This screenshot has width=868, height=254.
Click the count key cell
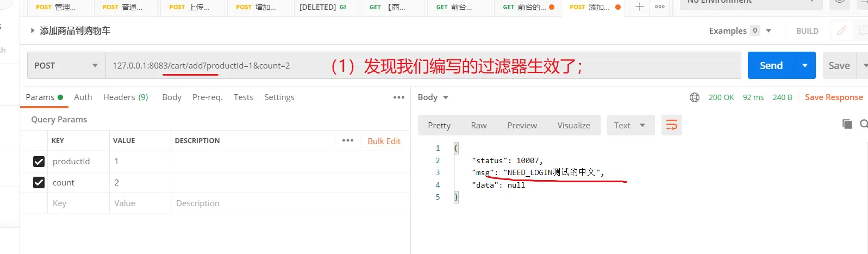pos(78,183)
